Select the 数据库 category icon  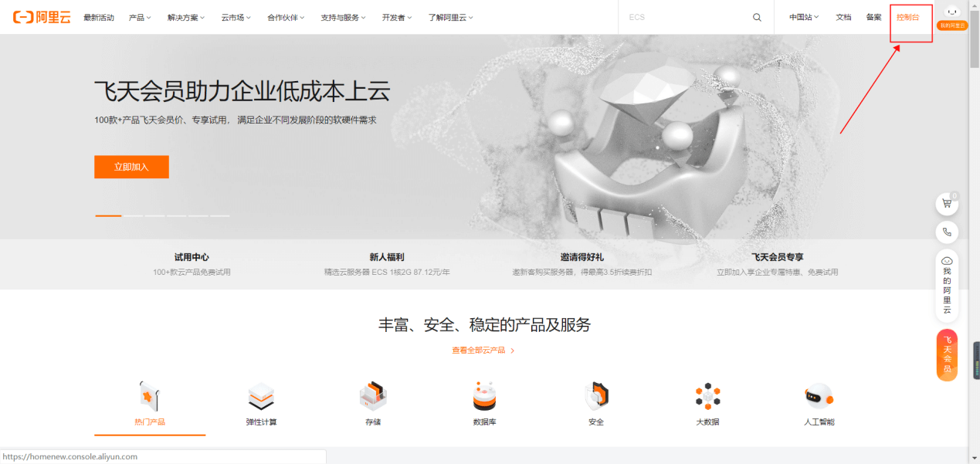(x=484, y=396)
